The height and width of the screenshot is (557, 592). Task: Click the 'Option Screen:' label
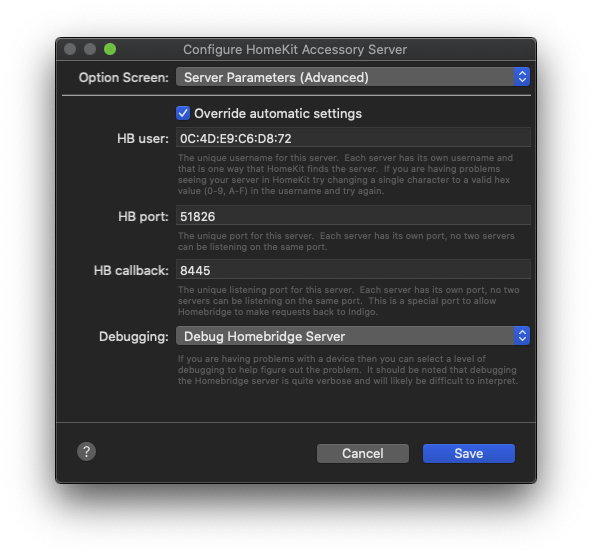(123, 77)
